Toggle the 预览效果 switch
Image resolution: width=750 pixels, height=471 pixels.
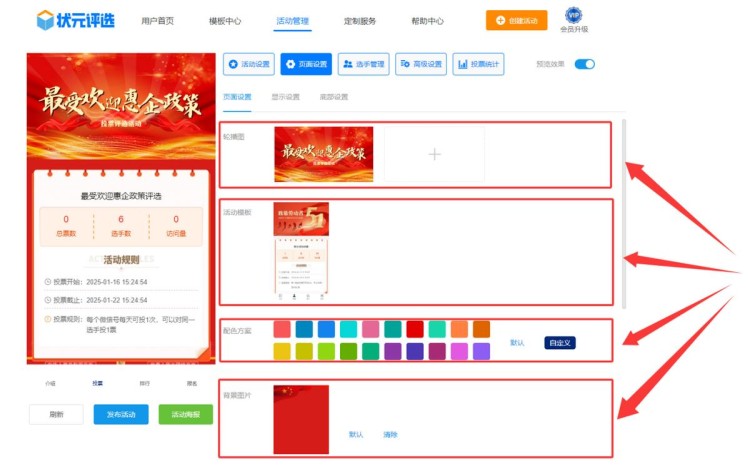(x=584, y=64)
